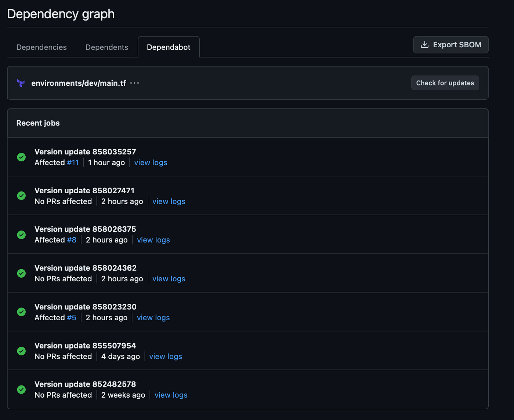View logs for update 858024362
This screenshot has width=514, height=420.
click(x=169, y=279)
